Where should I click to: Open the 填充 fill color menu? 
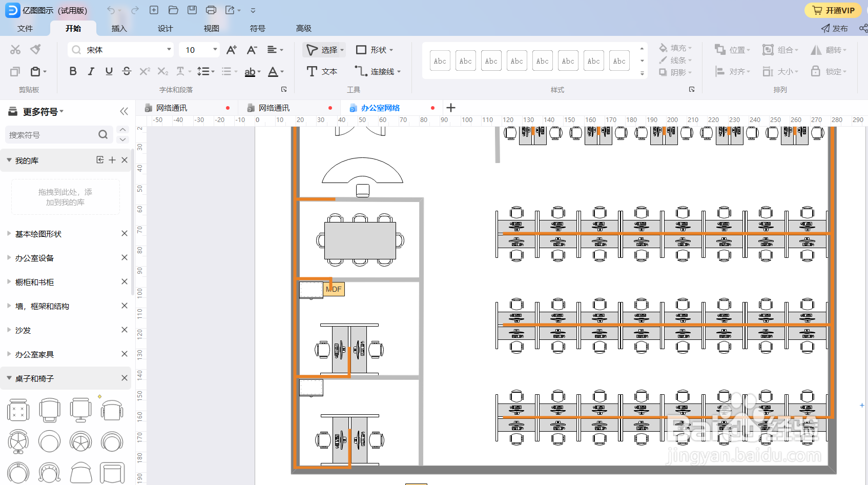675,48
